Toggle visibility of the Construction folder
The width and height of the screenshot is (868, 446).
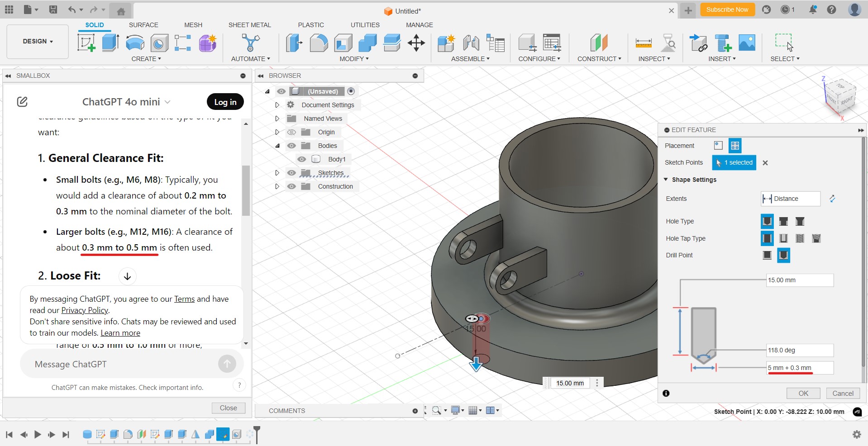[x=292, y=186]
